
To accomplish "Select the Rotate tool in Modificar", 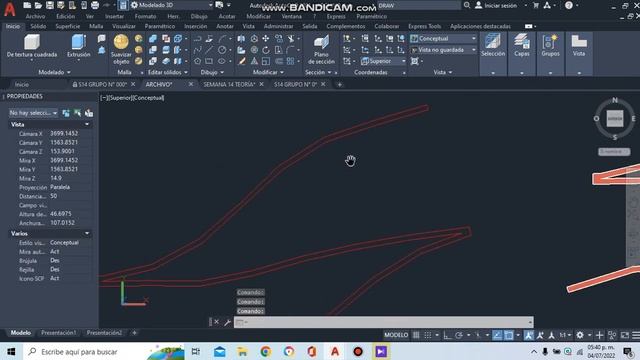I will 266,50.
